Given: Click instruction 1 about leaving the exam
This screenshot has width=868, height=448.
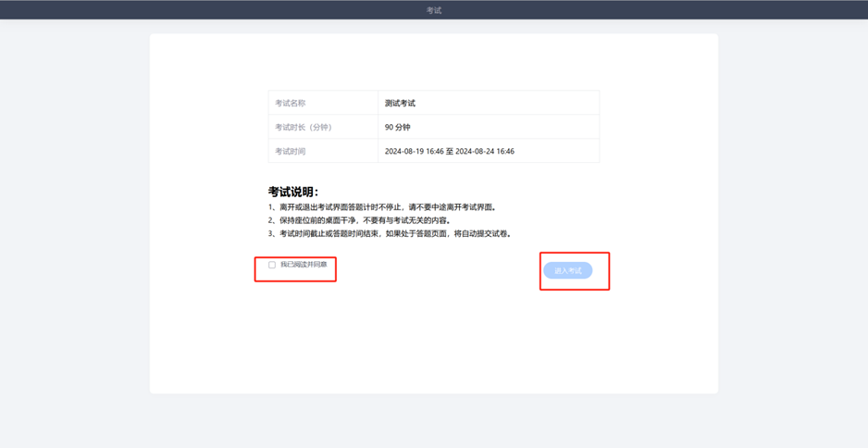Looking at the screenshot, I should coord(382,207).
